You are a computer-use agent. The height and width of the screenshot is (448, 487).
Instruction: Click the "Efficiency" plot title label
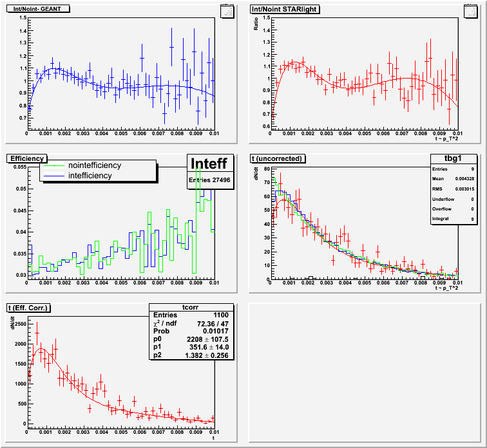pyautogui.click(x=26, y=158)
